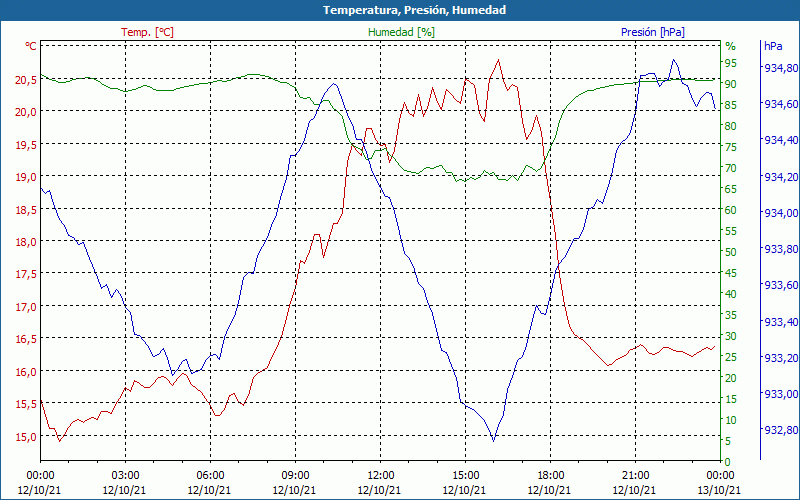Click the humidity axis value '95'
Image resolution: width=800 pixels, height=500 pixels.
[x=731, y=63]
